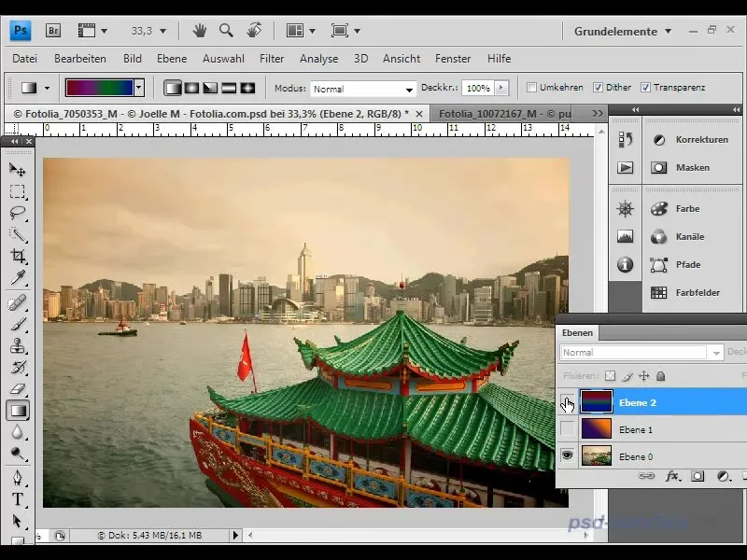This screenshot has width=747, height=560.
Task: Open the Datei menu
Action: click(x=25, y=59)
